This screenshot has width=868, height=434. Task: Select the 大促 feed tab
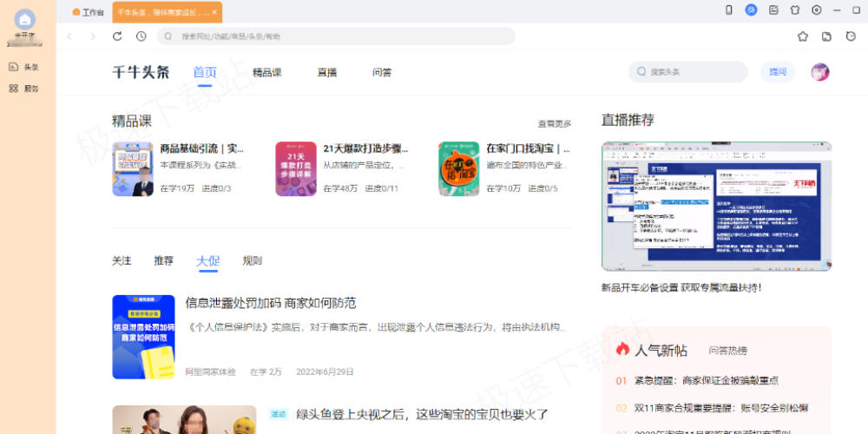click(x=207, y=261)
